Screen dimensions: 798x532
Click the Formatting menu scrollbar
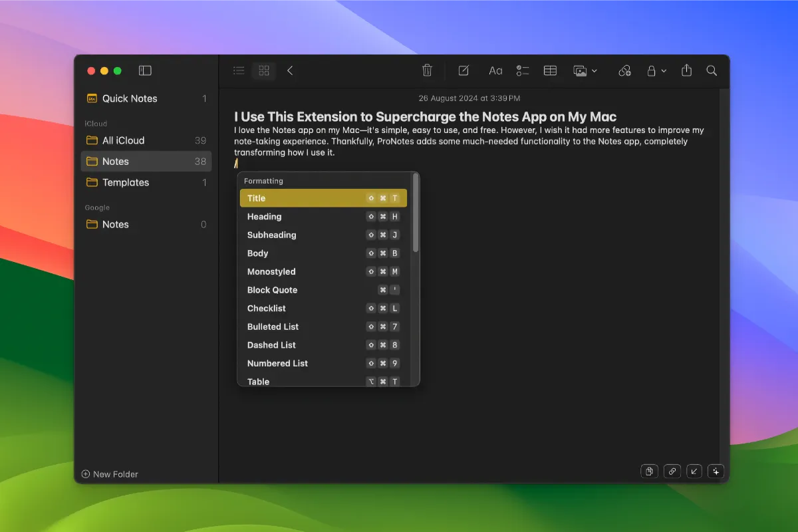(416, 213)
